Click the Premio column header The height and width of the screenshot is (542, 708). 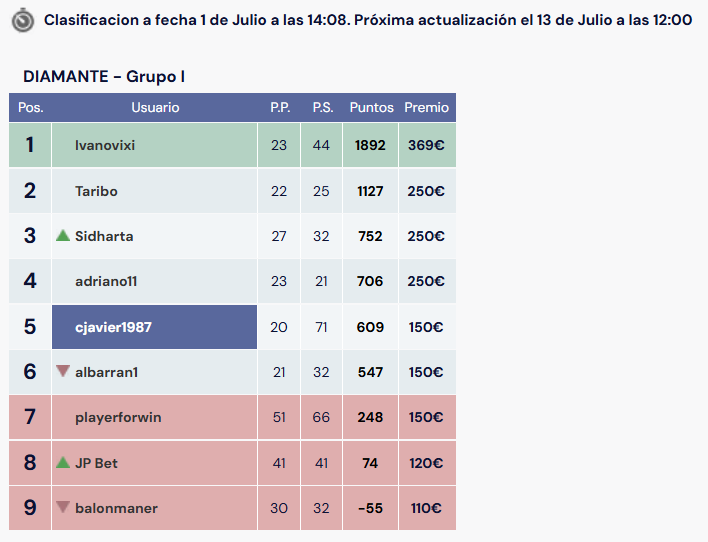[x=426, y=107]
